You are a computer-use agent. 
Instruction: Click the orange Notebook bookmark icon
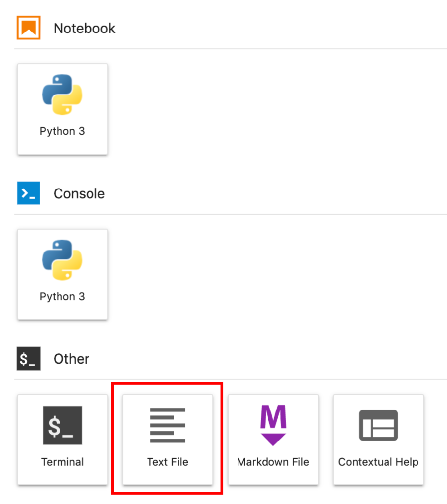point(28,28)
